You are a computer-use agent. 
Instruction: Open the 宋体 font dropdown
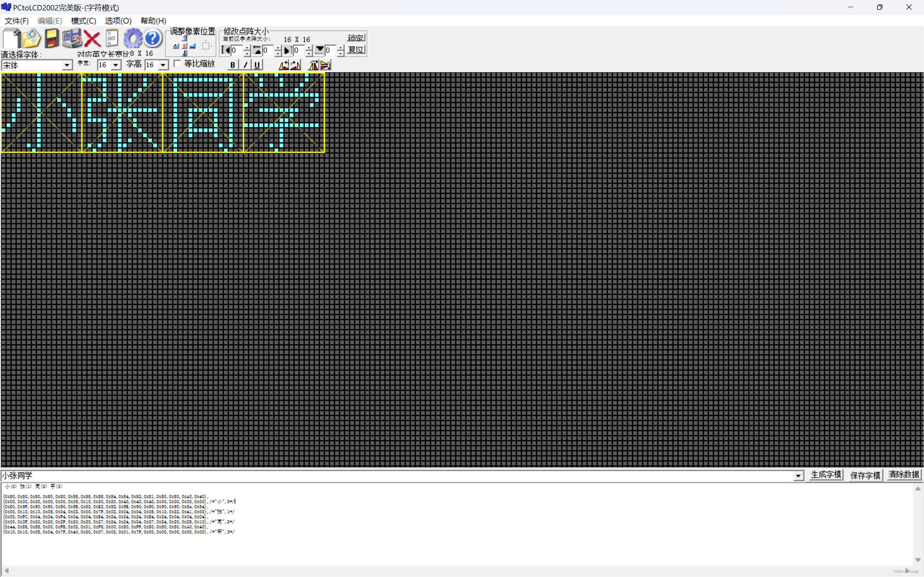click(x=67, y=65)
